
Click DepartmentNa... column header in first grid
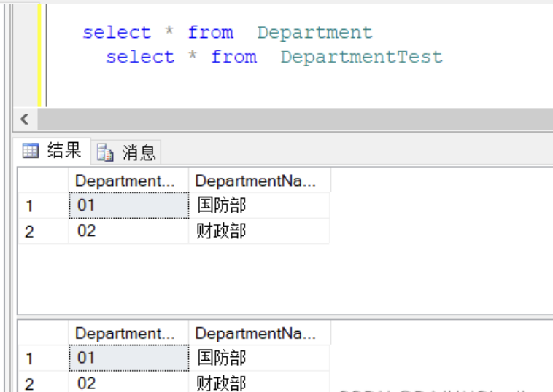(258, 180)
